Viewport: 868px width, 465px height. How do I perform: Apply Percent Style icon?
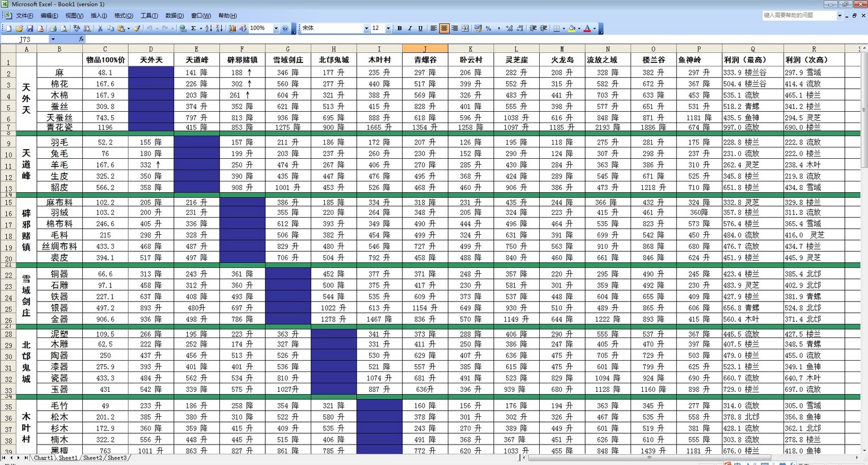pos(488,28)
